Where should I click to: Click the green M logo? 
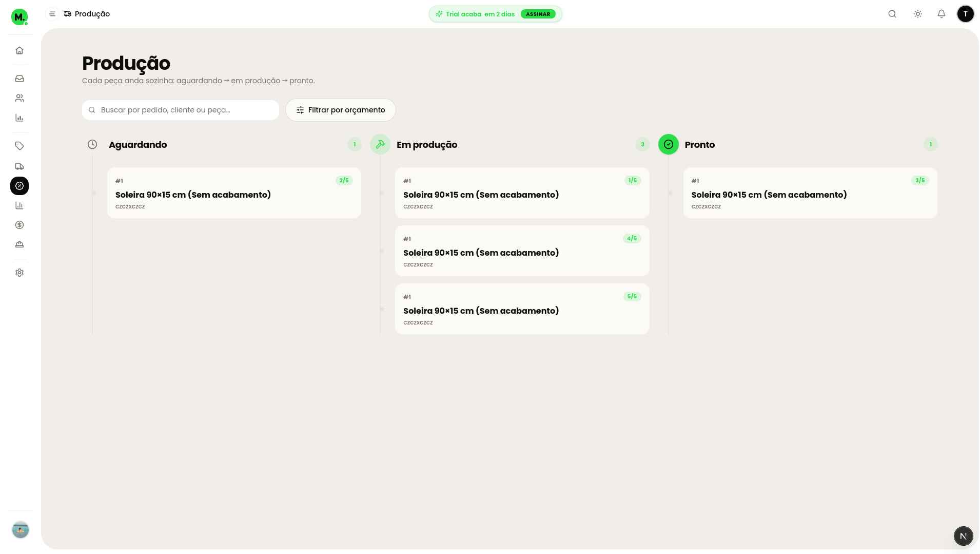tap(19, 17)
